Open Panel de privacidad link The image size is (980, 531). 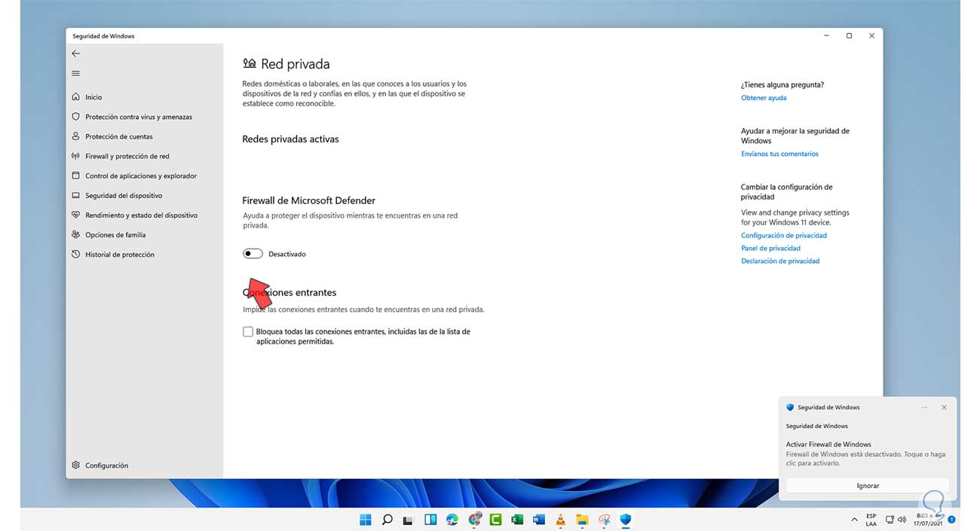(770, 249)
